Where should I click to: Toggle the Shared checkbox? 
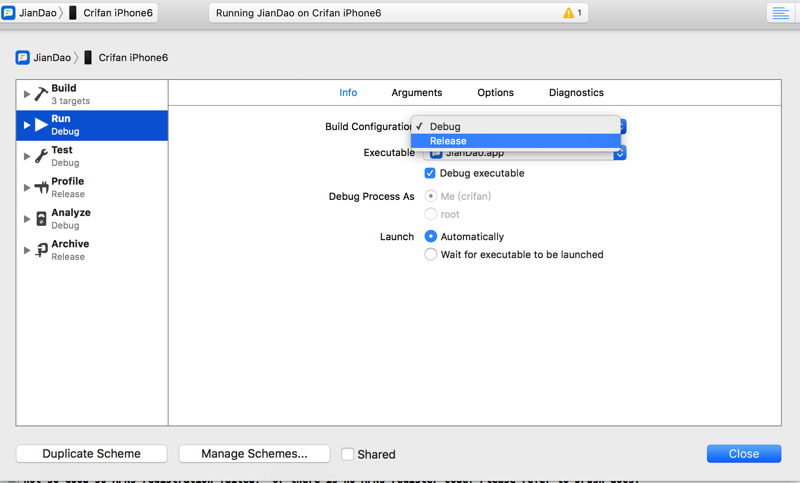(x=347, y=454)
